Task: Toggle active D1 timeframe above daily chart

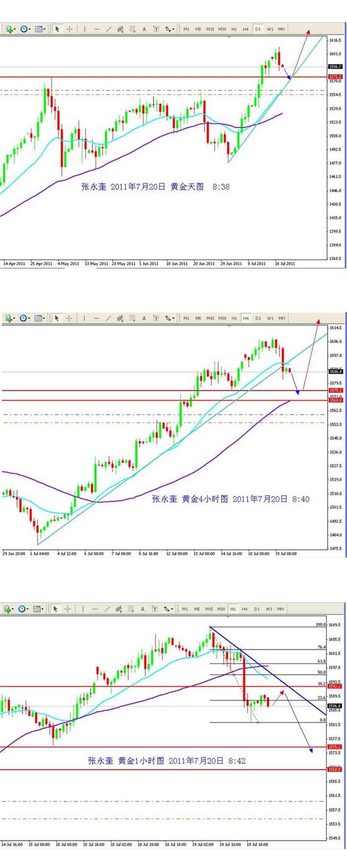Action: pyautogui.click(x=258, y=29)
